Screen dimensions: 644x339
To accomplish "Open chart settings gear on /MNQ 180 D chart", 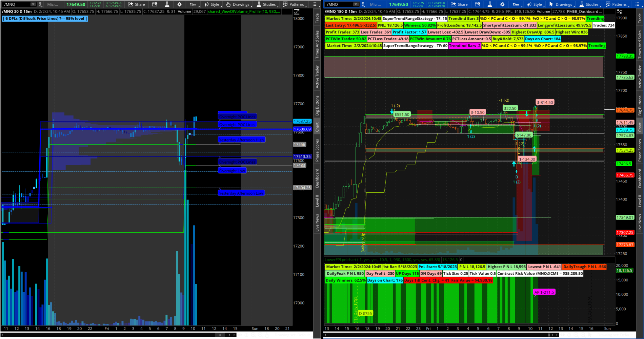I will pos(502,4).
